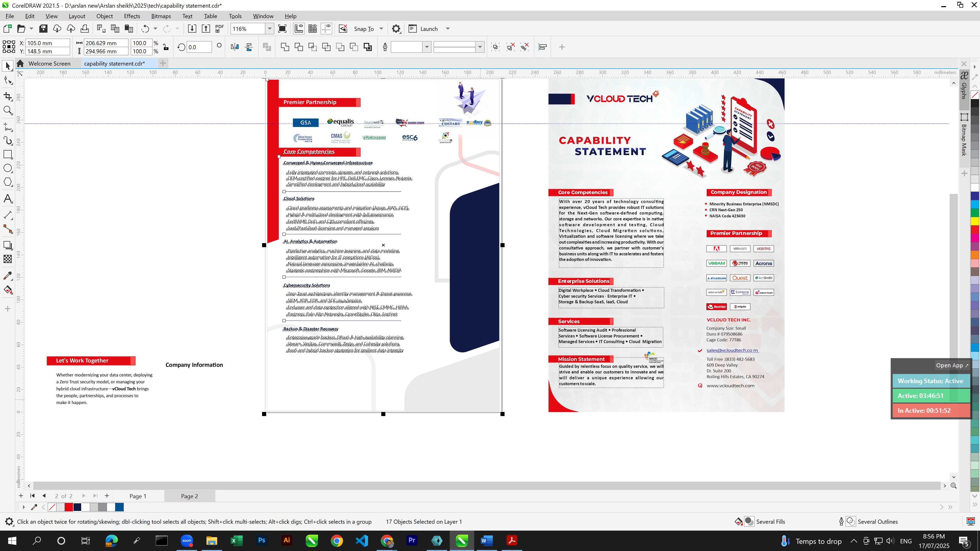Create a new document

[x=7, y=29]
